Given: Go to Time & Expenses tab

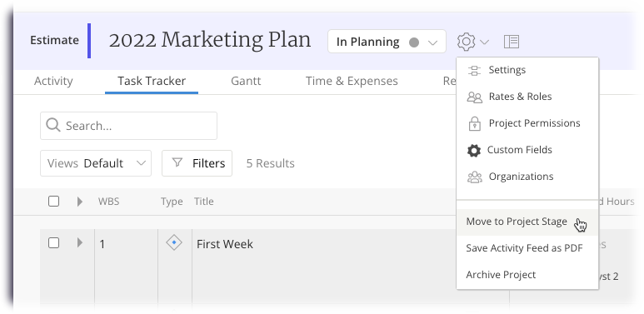Looking at the screenshot, I should point(352,81).
